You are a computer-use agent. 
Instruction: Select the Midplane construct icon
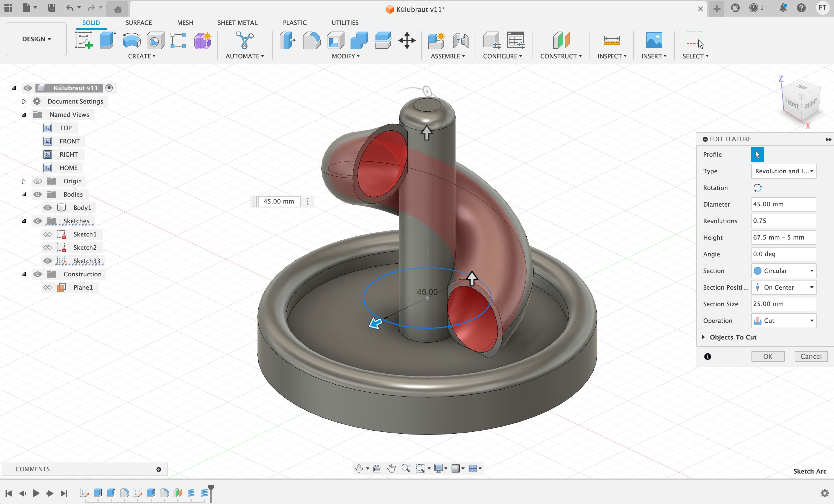click(x=561, y=40)
